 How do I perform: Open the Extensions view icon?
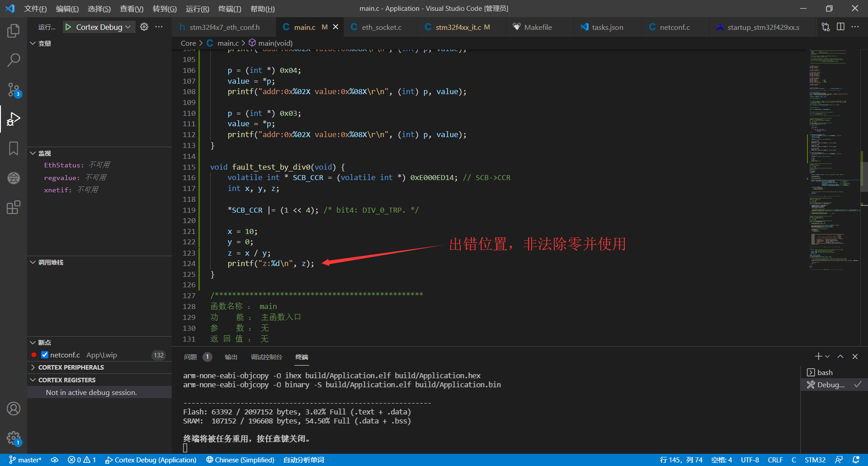(14, 207)
